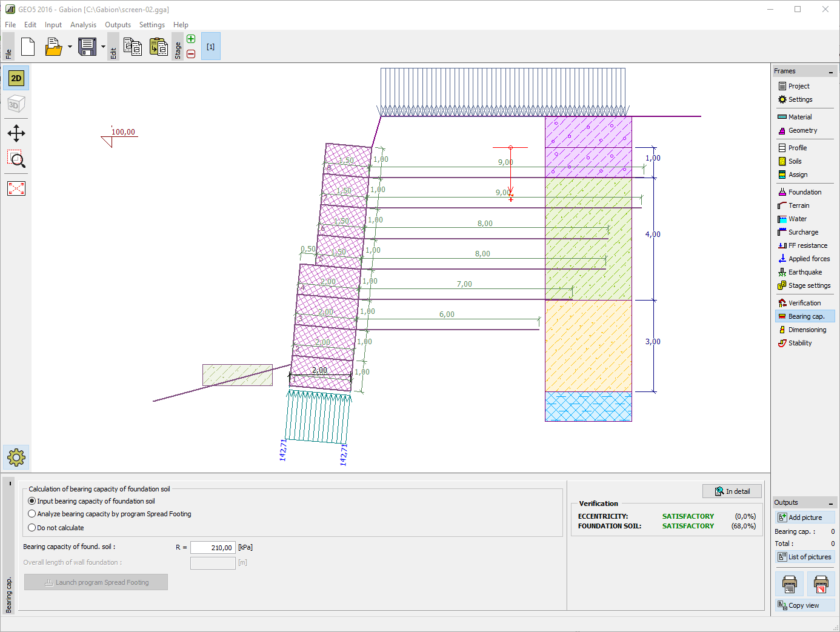Screen dimensions: 840x632
Task: Click the fit drawing to window icon
Action: coord(16,188)
